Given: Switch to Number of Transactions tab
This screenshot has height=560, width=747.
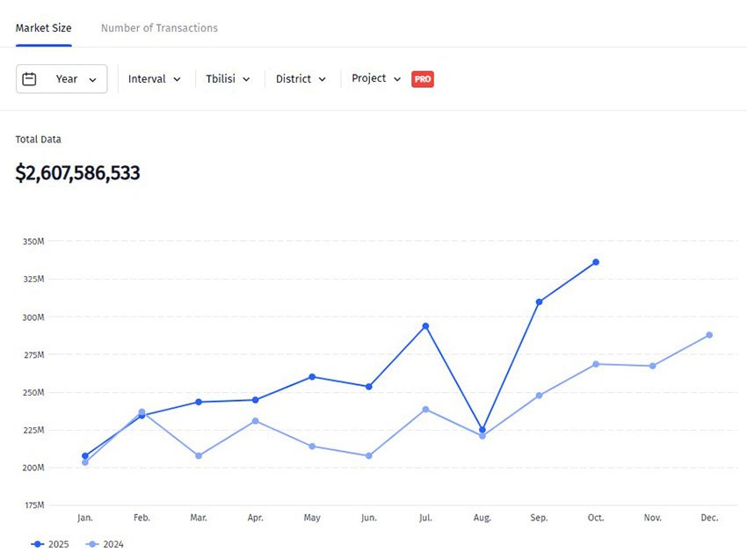Looking at the screenshot, I should point(159,28).
